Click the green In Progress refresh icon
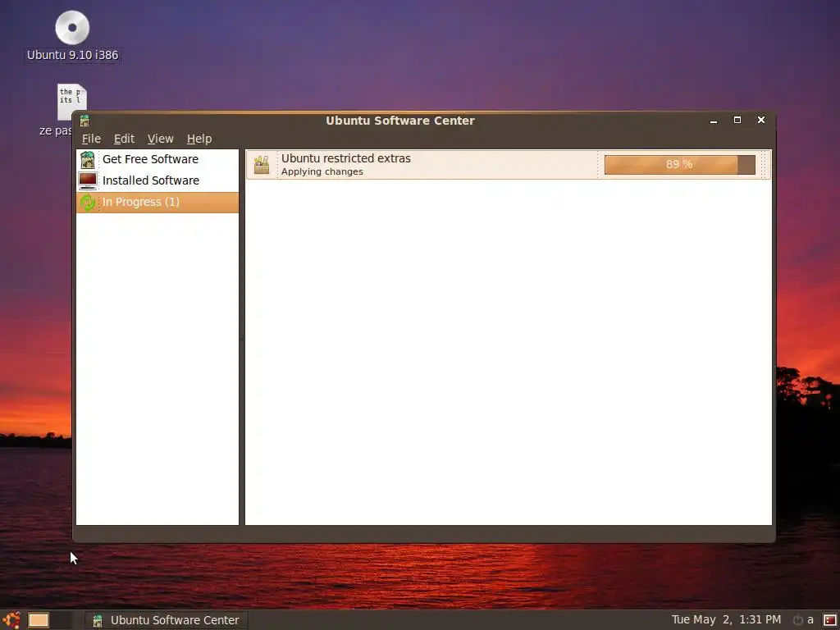 click(87, 203)
